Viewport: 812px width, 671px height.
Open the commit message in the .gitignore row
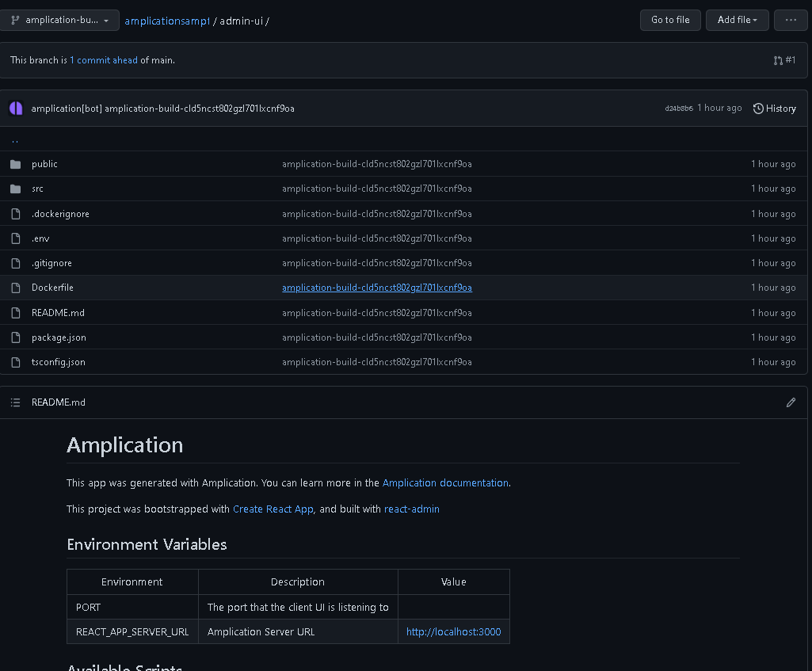[x=377, y=263]
